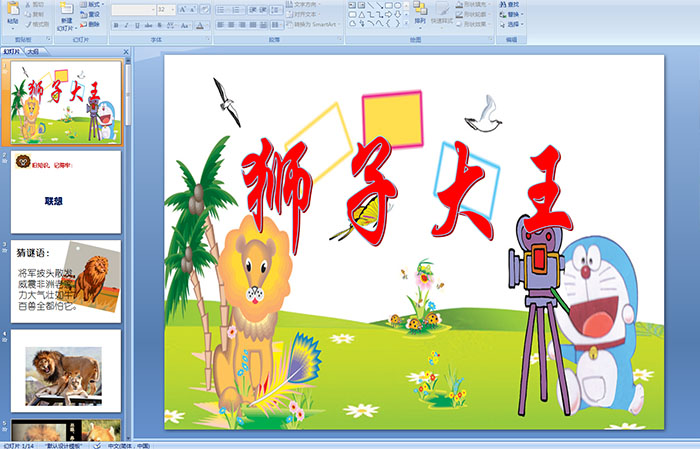The width and height of the screenshot is (700, 449).
Task: Select the text box shape
Action: (x=352, y=5)
